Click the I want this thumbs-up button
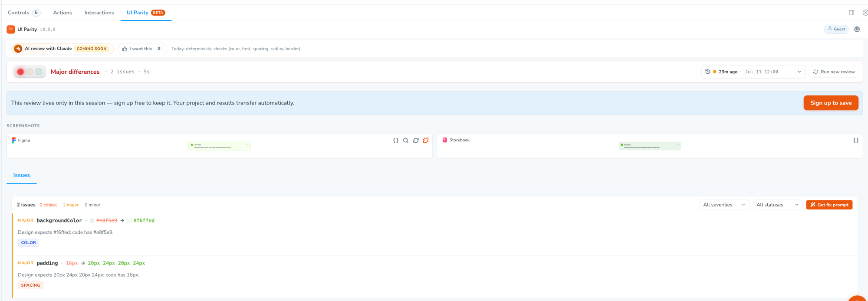Screen dimensions: 868x301 (x=142, y=49)
